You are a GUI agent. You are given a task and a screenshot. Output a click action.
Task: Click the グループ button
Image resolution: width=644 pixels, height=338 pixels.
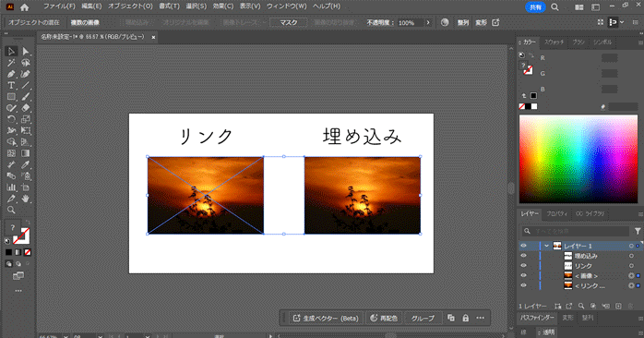point(423,318)
